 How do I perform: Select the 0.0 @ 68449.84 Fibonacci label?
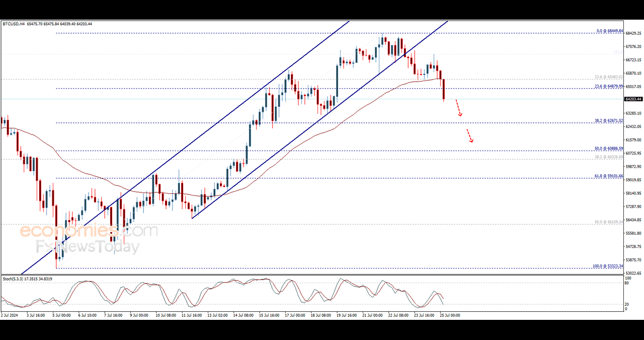point(610,31)
